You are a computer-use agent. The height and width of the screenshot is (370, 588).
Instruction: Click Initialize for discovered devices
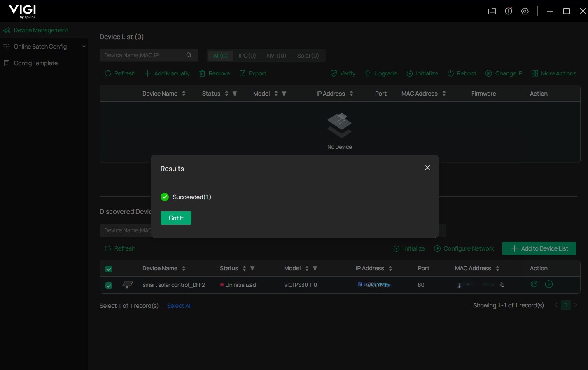[x=409, y=248]
